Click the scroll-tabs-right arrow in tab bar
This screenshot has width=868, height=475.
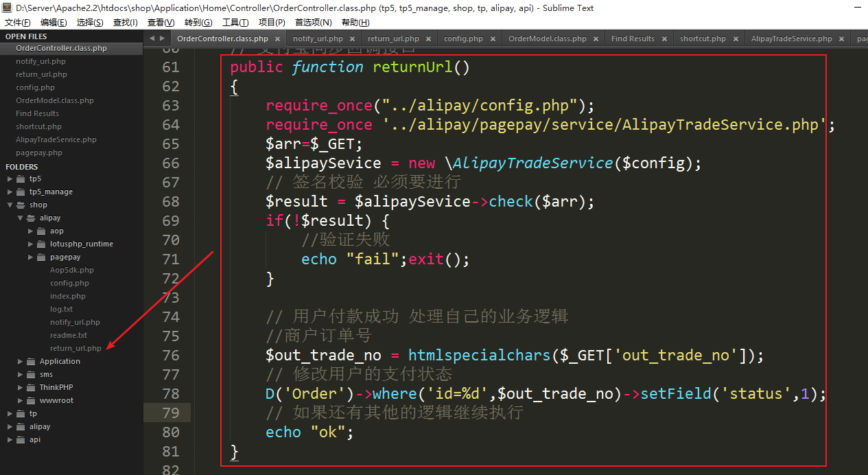click(x=162, y=38)
